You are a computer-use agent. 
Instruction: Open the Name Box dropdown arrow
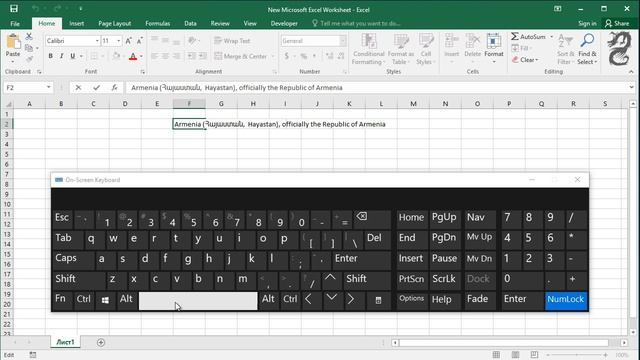coord(49,87)
